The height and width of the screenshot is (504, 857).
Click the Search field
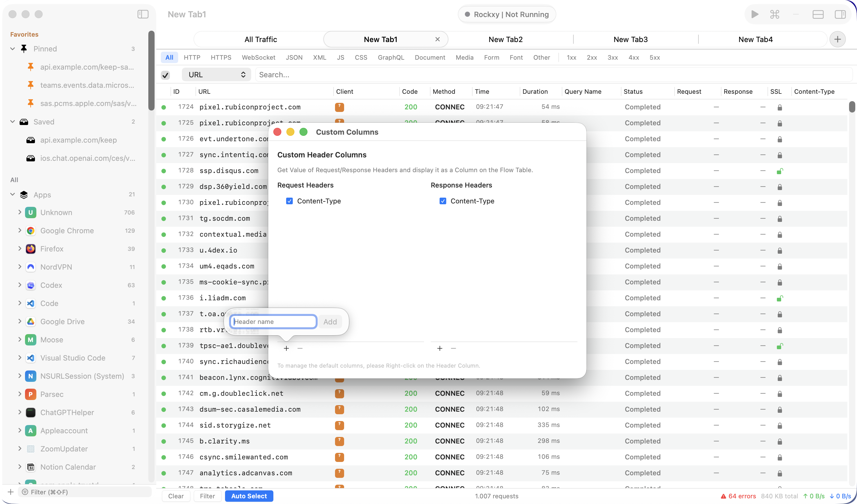[554, 75]
